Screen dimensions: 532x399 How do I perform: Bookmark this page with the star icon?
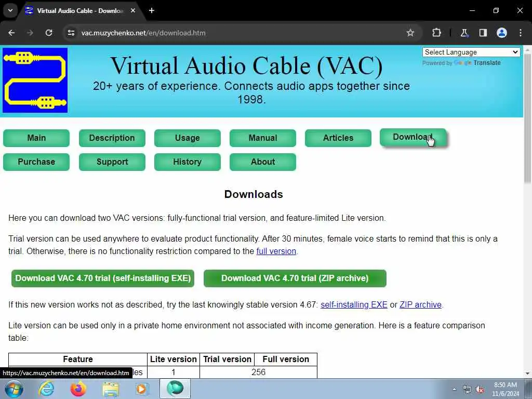click(x=410, y=33)
